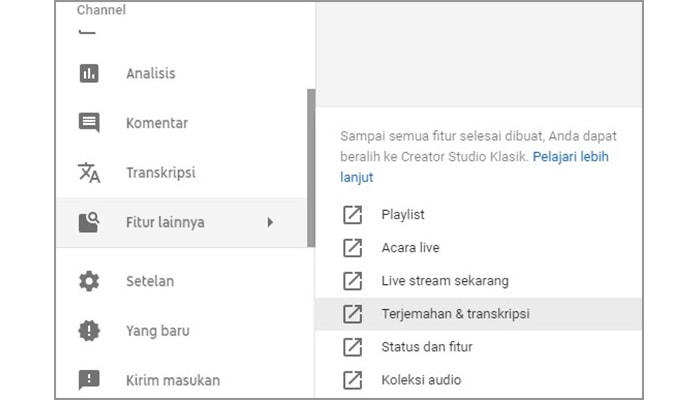Click the Komentar speech bubble icon
The width and height of the screenshot is (700, 400).
pyautogui.click(x=89, y=123)
